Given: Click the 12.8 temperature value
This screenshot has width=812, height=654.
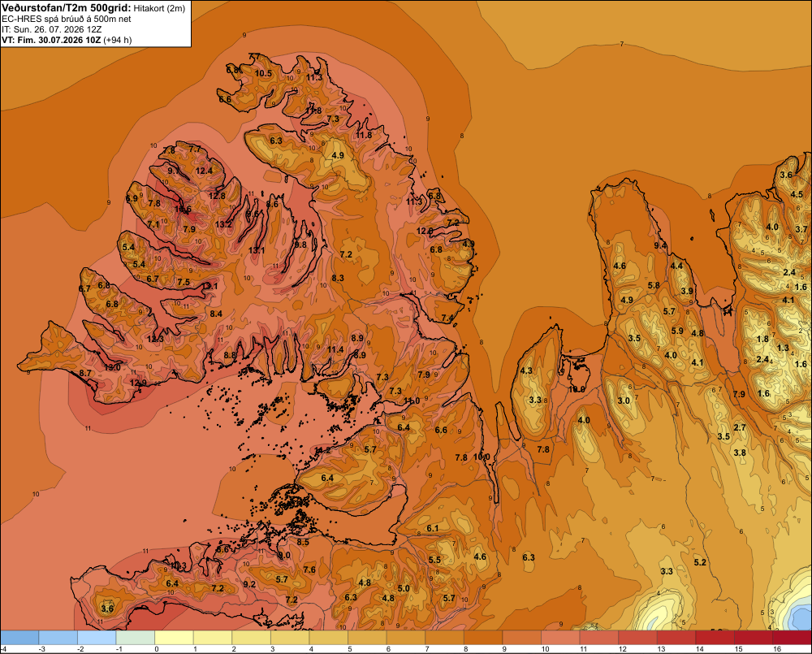Looking at the screenshot, I should tap(217, 195).
